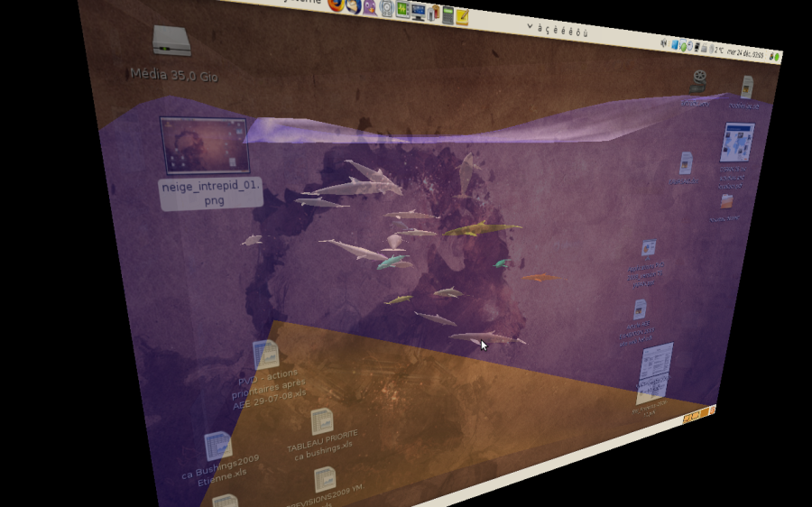Launch Pidgin messenger from the panel
The height and width of the screenshot is (507, 812).
pyautogui.click(x=370, y=7)
